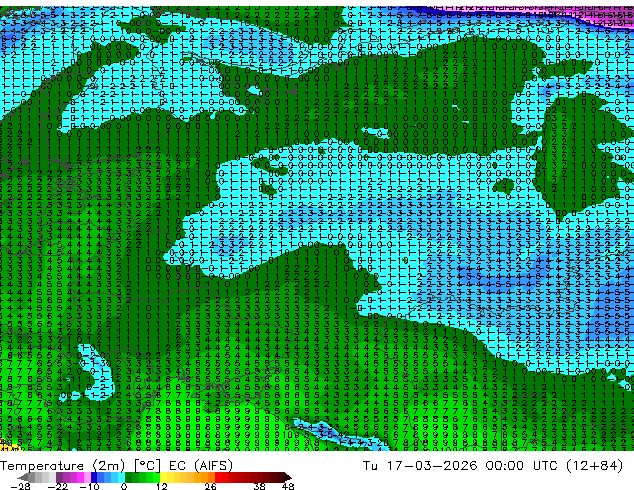
Task: Click the '26' legend value
Action: point(210,486)
